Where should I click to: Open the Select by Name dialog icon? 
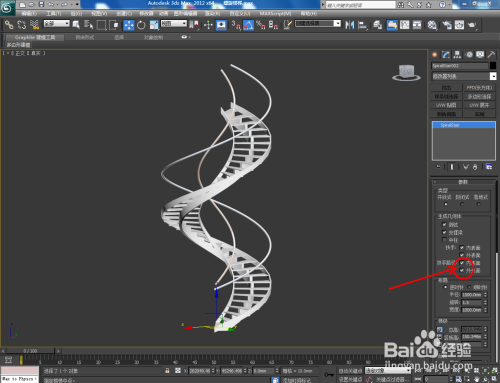(88, 25)
